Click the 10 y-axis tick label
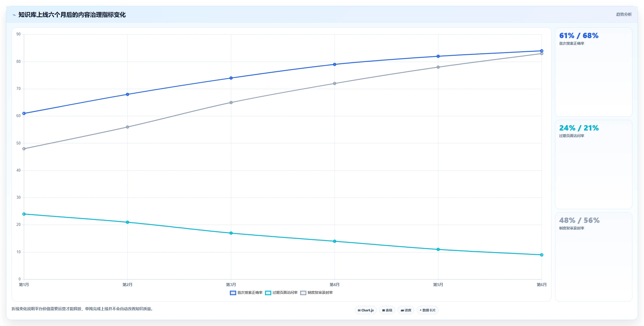 tap(18, 252)
